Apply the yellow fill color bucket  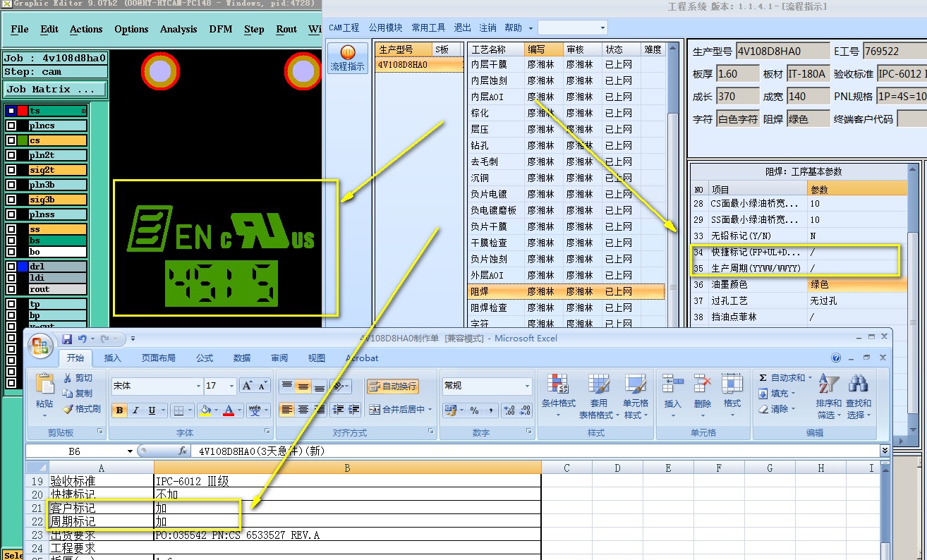point(205,410)
